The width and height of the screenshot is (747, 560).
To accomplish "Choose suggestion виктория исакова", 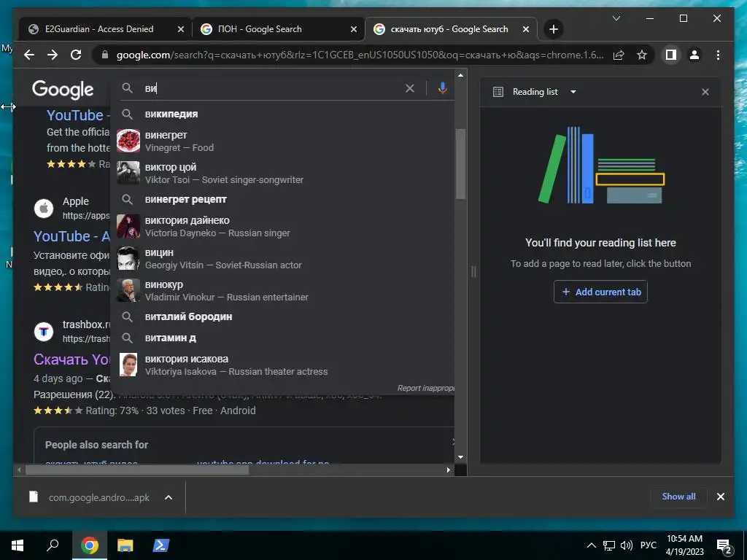I will click(x=283, y=365).
